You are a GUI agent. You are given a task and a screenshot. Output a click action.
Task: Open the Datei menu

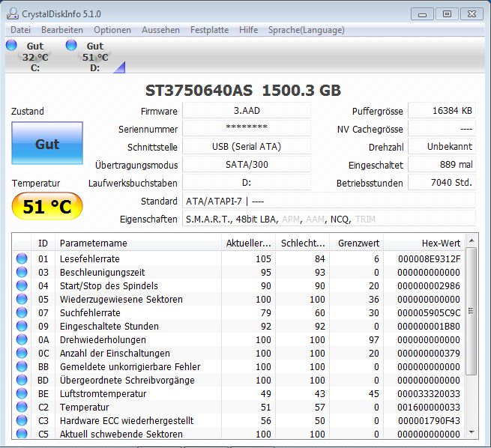pyautogui.click(x=20, y=30)
